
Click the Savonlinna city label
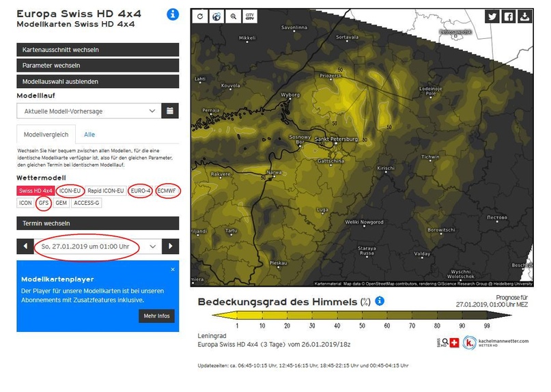tap(294, 27)
